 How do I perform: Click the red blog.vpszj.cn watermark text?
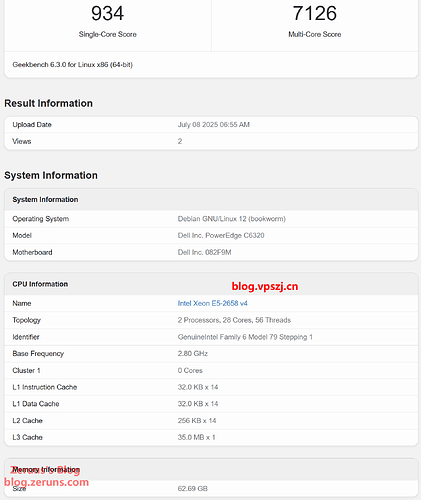pos(265,286)
